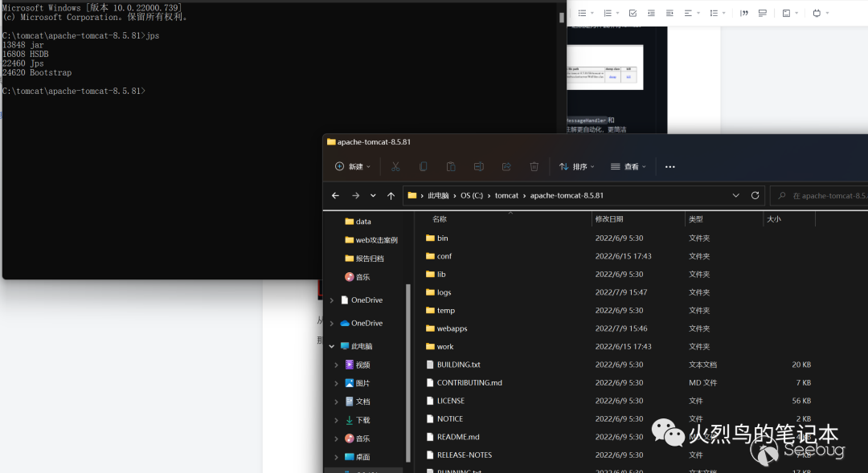Image resolution: width=868 pixels, height=473 pixels.
Task: Click the cut icon in Explorer toolbar
Action: click(x=395, y=166)
